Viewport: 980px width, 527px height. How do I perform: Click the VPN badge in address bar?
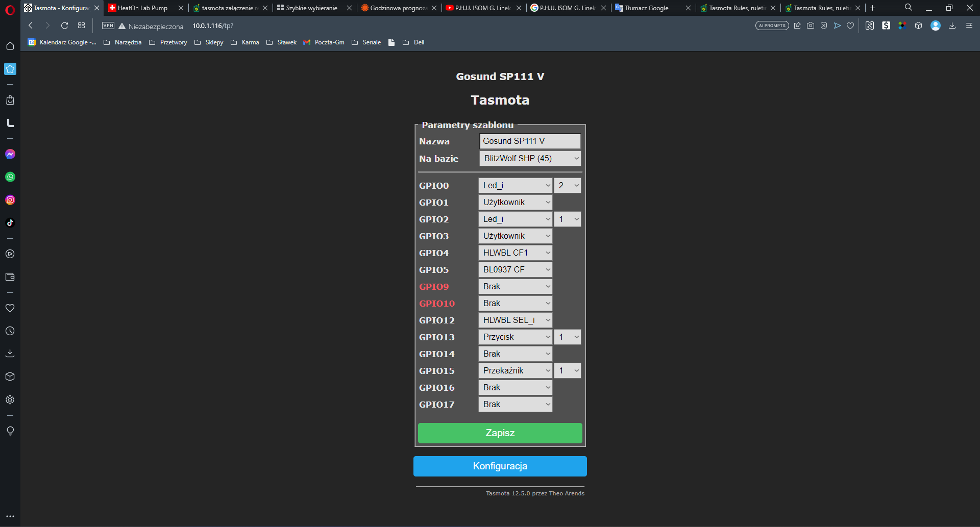click(x=108, y=26)
